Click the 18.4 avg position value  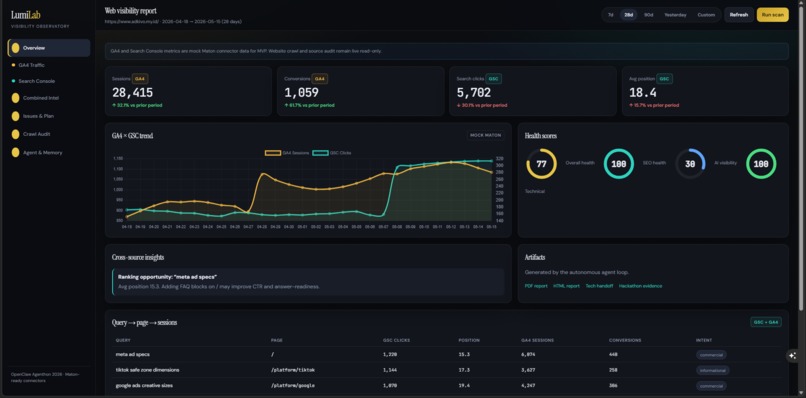(x=643, y=93)
